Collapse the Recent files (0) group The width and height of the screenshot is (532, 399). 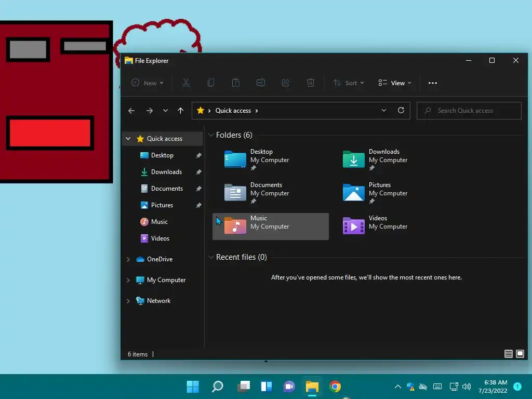pyautogui.click(x=211, y=257)
